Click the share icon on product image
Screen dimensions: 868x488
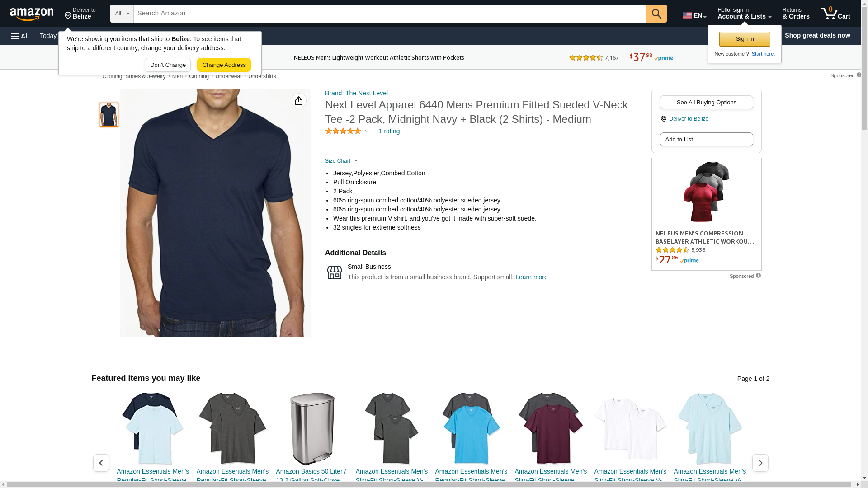tap(299, 101)
